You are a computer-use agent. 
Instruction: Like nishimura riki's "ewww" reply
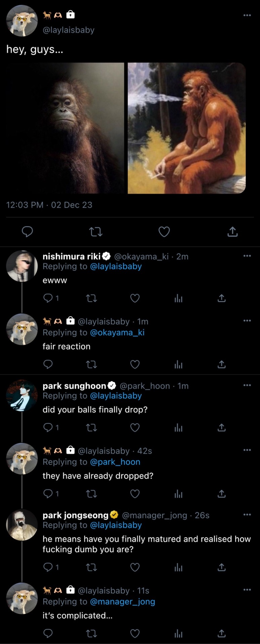135,298
